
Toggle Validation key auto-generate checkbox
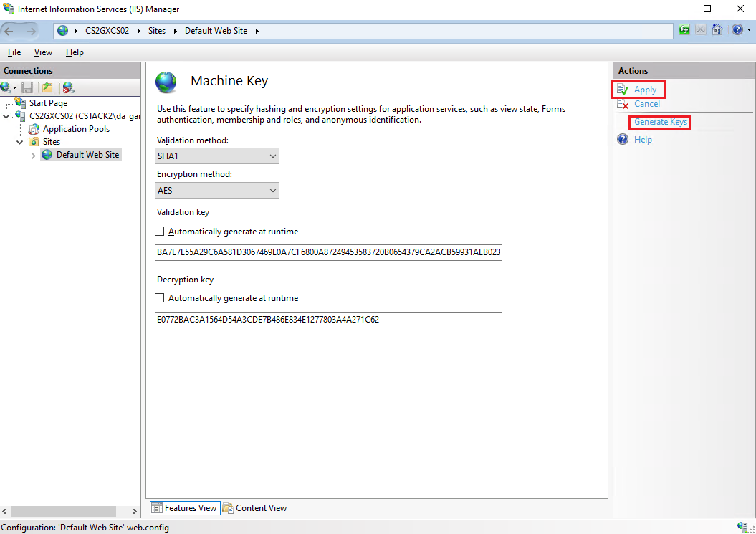pos(160,231)
